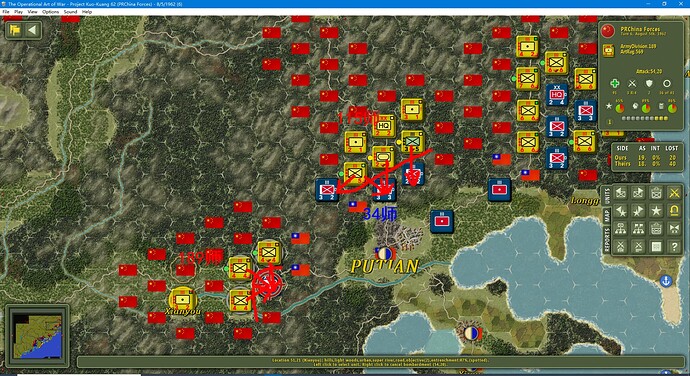The width and height of the screenshot is (690, 376).
Task: Open the Sound menu
Action: (x=70, y=12)
